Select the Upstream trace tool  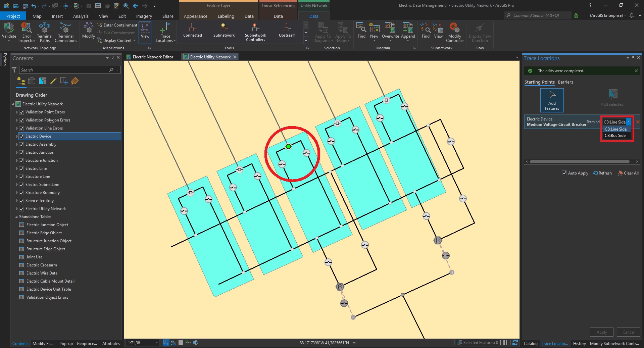tap(287, 30)
